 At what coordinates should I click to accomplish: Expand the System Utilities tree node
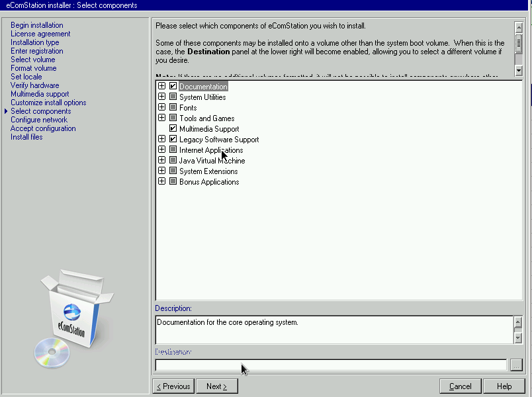pyautogui.click(x=162, y=97)
